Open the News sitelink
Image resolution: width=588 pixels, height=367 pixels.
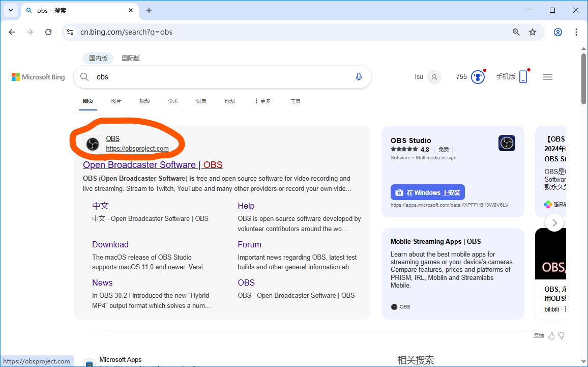[x=102, y=283]
